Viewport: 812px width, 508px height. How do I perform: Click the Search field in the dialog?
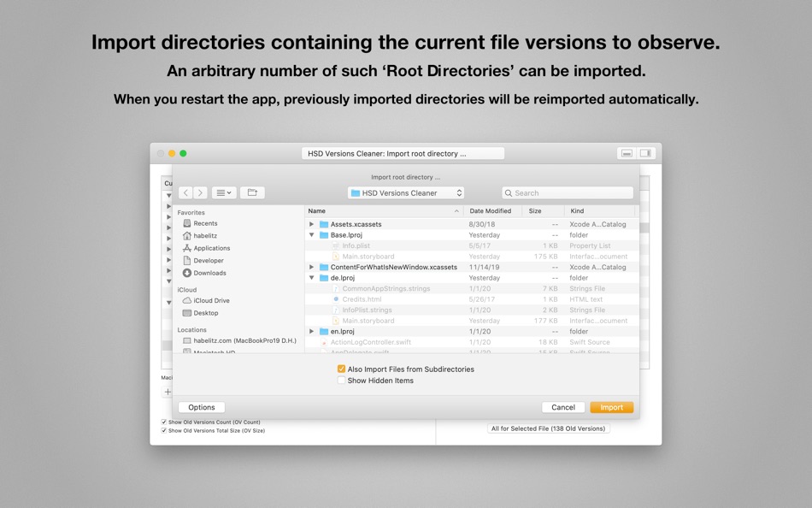coord(568,192)
